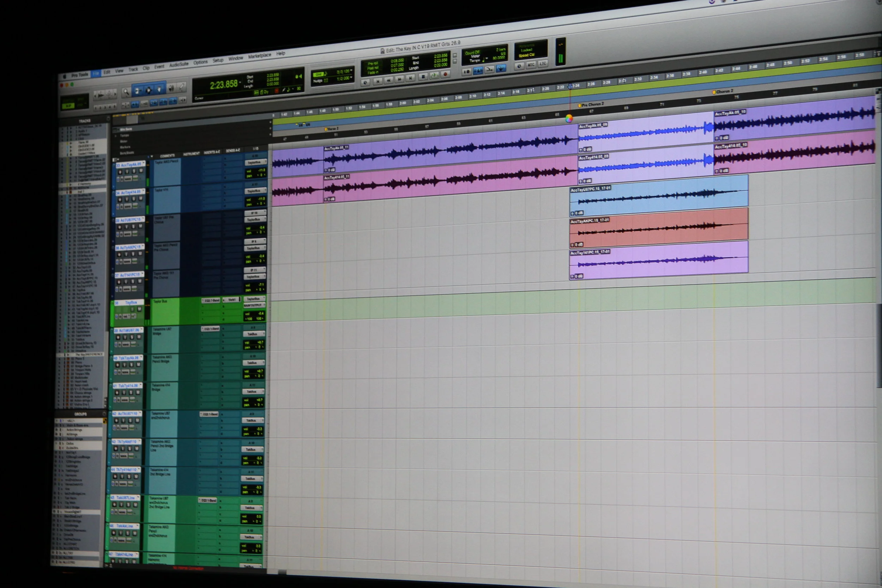Image resolution: width=882 pixels, height=588 pixels.
Task: Choose the Pencil tool in toolbar
Action: click(182, 87)
